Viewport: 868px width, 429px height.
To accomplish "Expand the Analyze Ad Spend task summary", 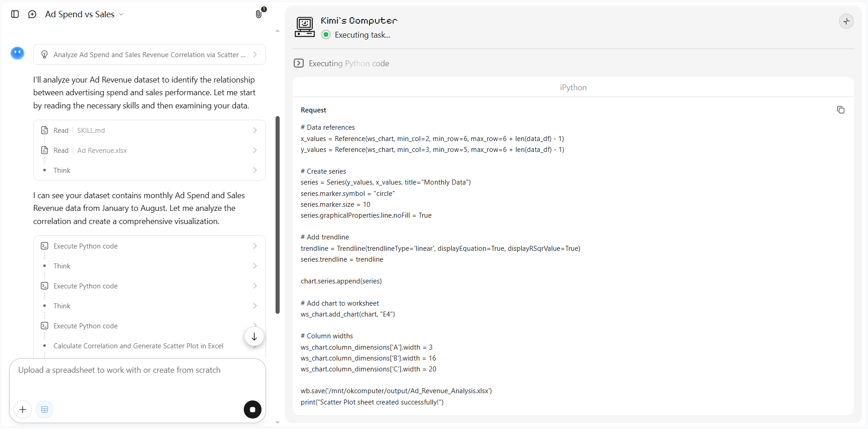I will pos(149,54).
